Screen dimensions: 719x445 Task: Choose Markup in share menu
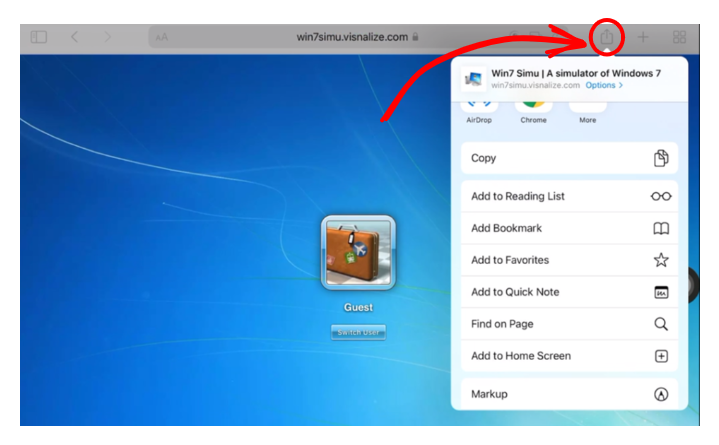click(569, 394)
